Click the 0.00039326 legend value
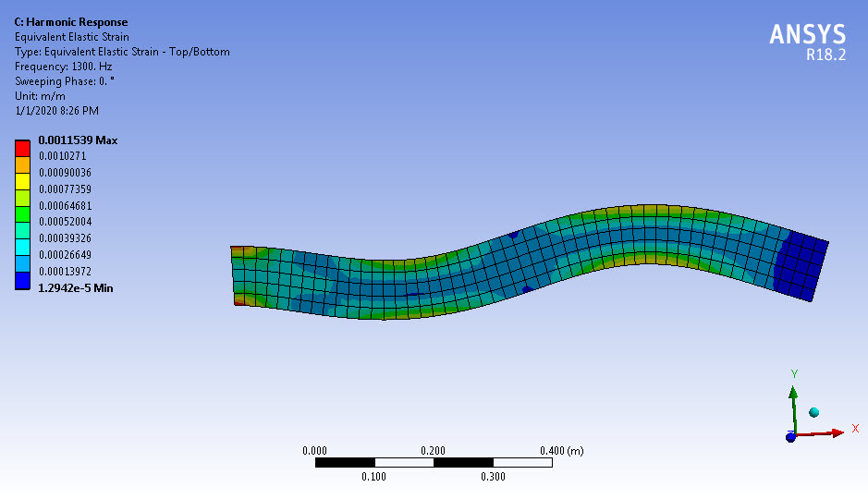 [65, 238]
